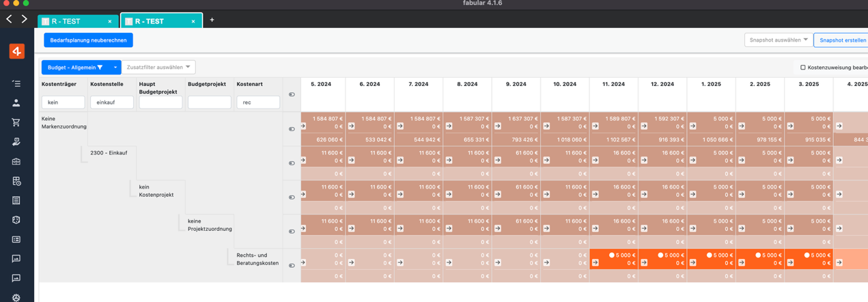Open the Snapshot auswählen dropdown
This screenshot has height=302, width=868.
[778, 40]
